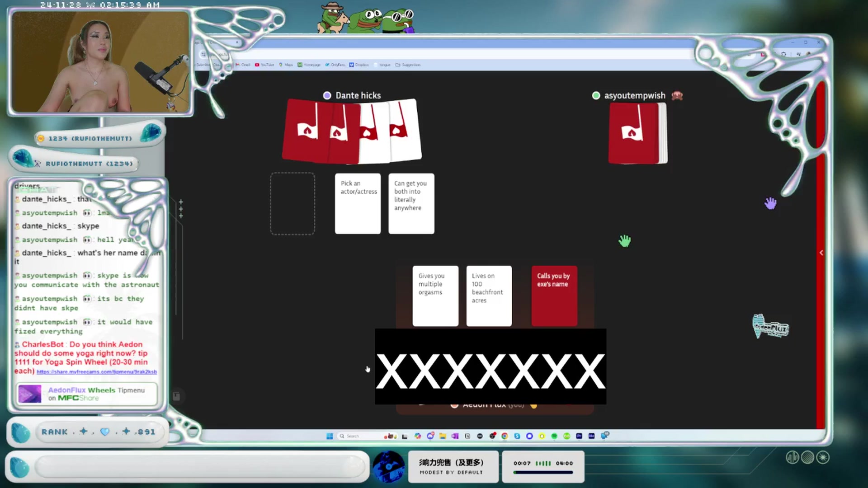Open Skype from the taskbar
Viewport: 868px width, 488px height.
[x=517, y=436]
